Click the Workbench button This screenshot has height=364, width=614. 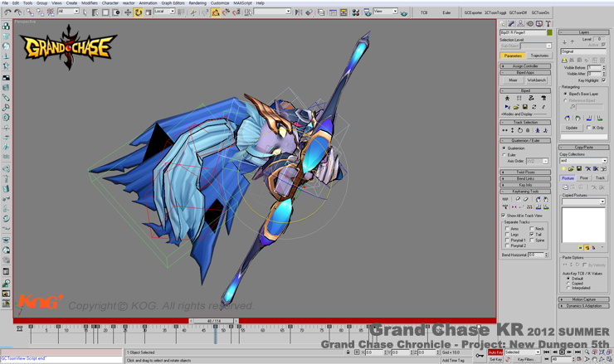click(x=536, y=80)
